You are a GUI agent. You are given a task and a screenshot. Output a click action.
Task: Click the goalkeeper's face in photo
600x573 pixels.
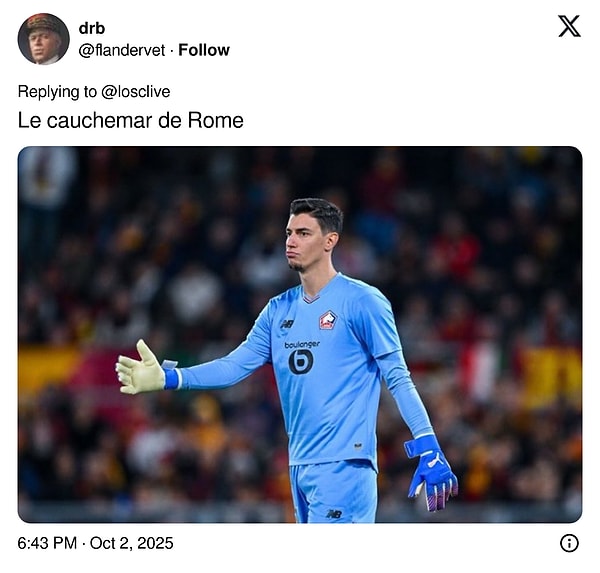pos(305,242)
